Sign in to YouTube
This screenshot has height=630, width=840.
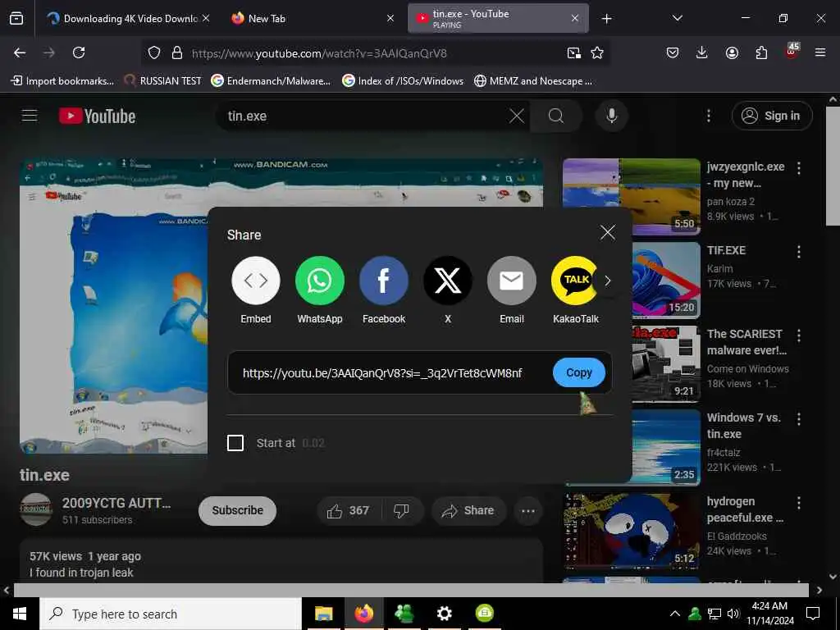click(771, 116)
